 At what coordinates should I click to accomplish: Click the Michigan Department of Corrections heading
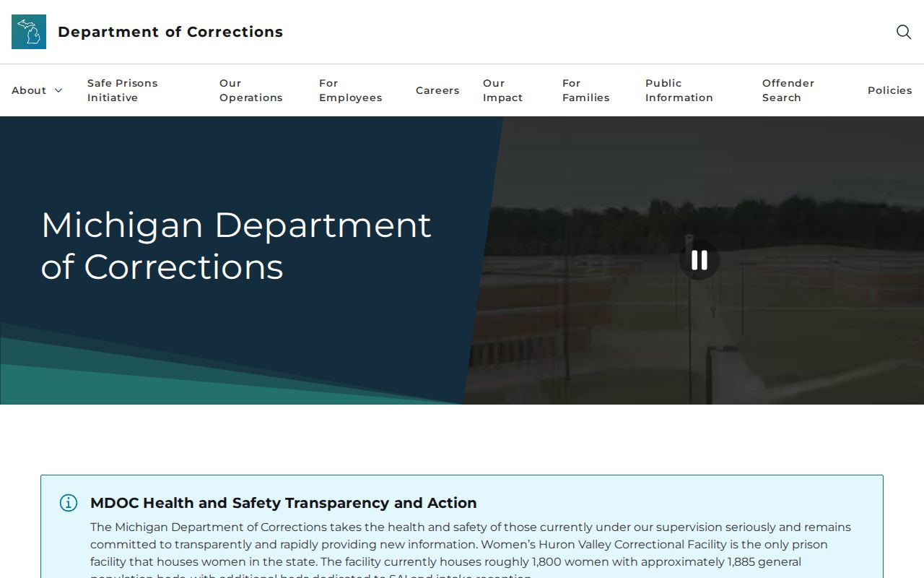point(236,246)
